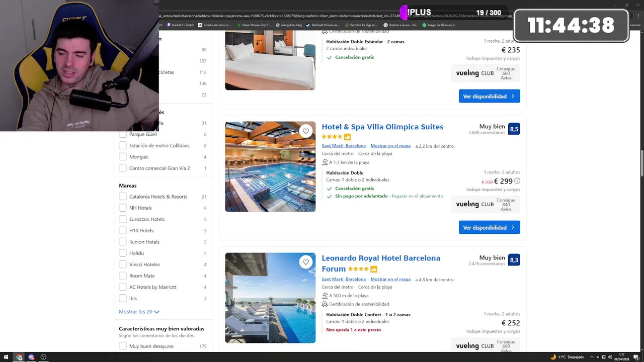This screenshot has height=362, width=644.
Task: Check the Holidu brand filter
Action: [x=123, y=253]
